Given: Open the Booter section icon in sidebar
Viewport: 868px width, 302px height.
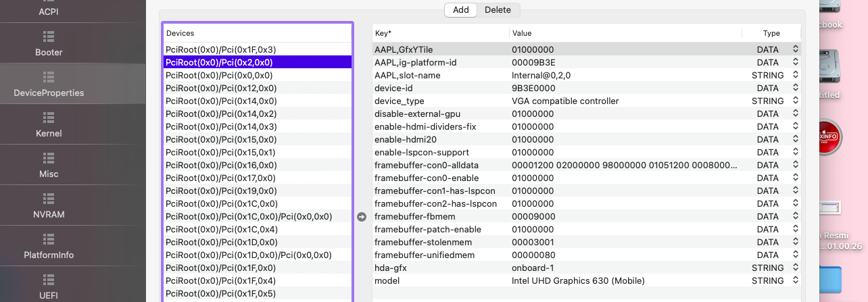Looking at the screenshot, I should (49, 36).
